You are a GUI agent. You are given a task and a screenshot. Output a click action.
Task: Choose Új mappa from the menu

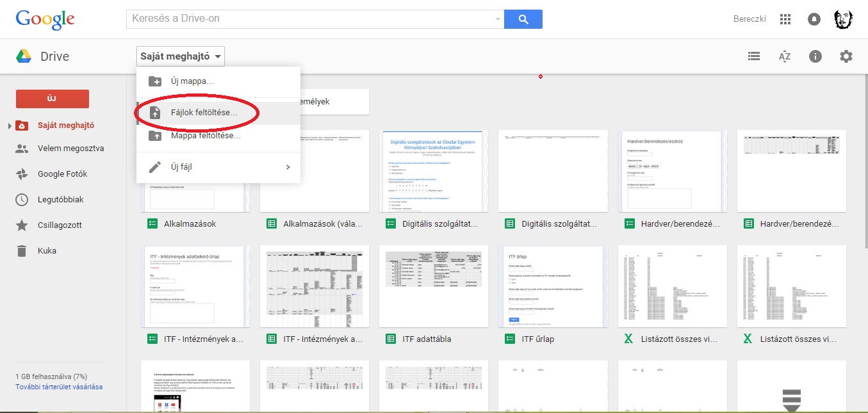(192, 81)
